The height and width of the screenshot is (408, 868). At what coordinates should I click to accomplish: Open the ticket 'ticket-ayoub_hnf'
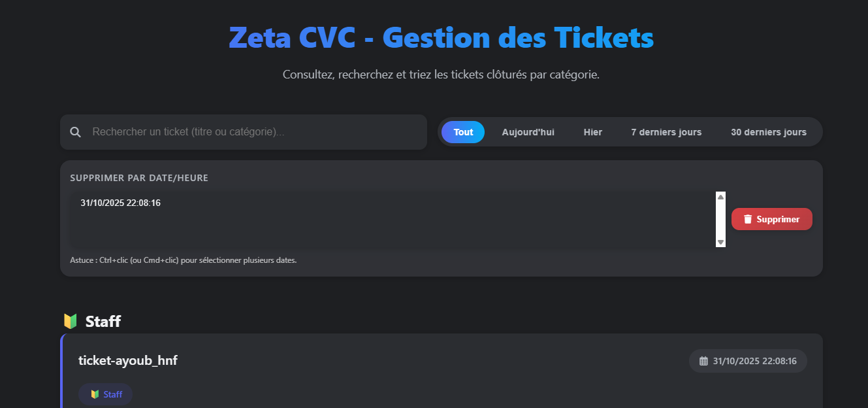[x=128, y=360]
